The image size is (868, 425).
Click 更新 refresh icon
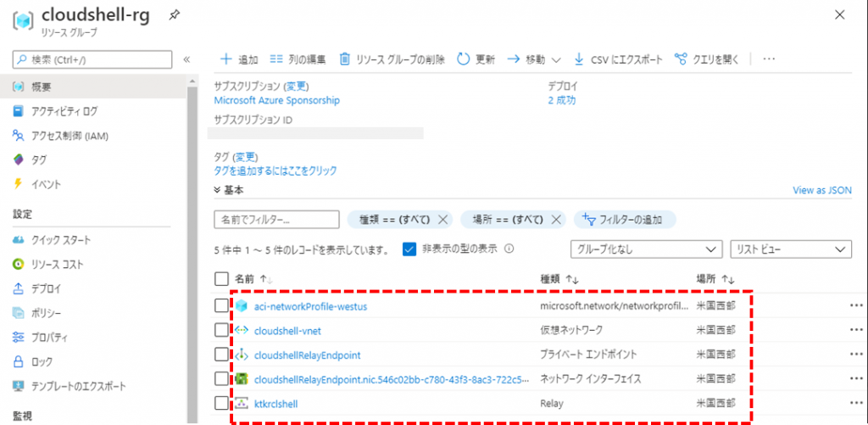464,59
